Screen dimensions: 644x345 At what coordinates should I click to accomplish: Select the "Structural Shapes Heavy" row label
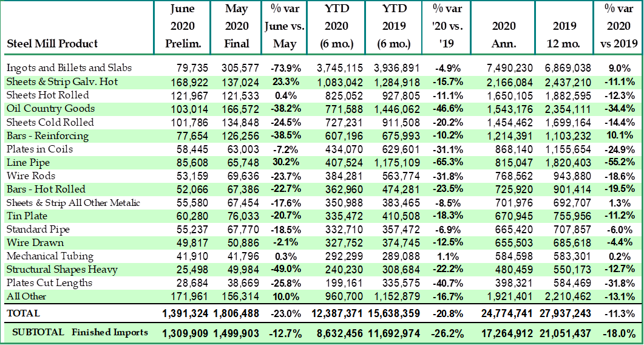coord(62,270)
